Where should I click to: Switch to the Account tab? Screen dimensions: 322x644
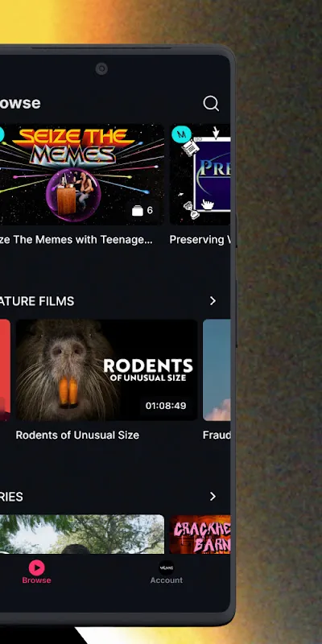coord(166,572)
